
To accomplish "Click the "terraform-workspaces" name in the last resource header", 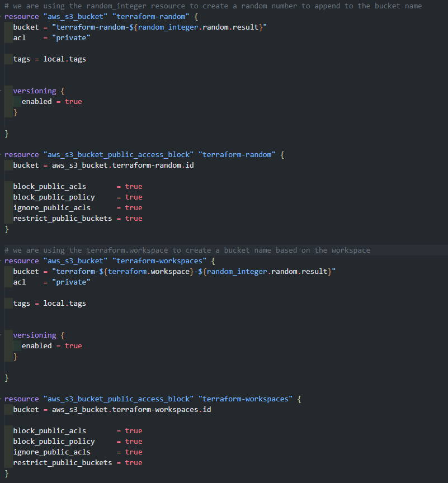I will coord(246,399).
